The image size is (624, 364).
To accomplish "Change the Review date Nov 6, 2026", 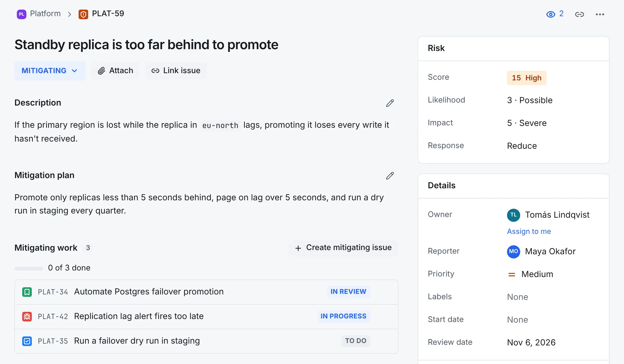I will [531, 343].
